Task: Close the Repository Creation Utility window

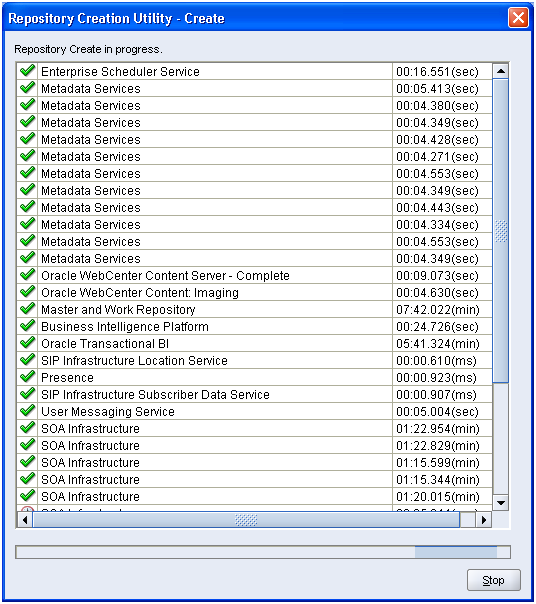Action: (x=518, y=18)
